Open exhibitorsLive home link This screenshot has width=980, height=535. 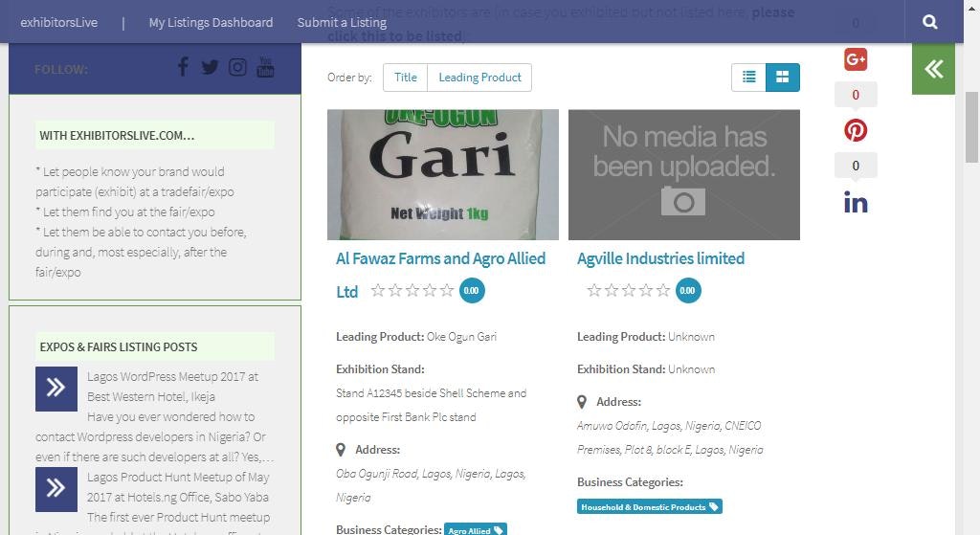58,23
